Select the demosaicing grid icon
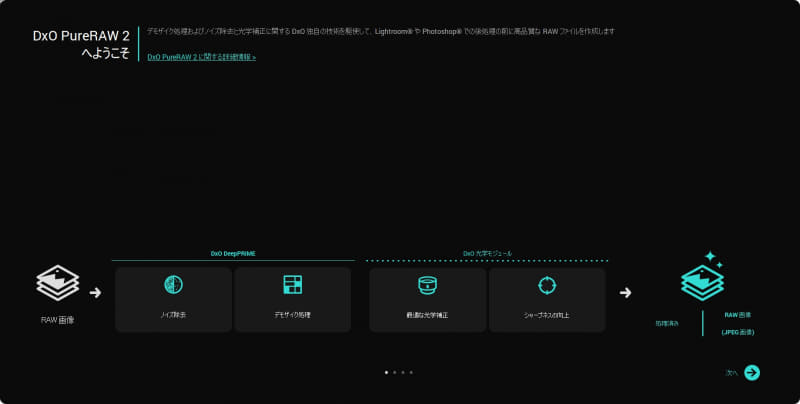Screen dimensions: 800x404 (x=292, y=284)
